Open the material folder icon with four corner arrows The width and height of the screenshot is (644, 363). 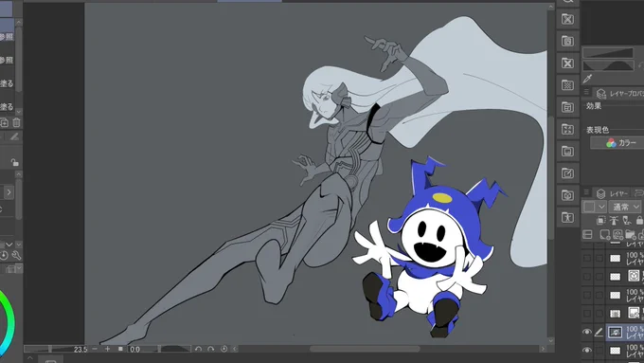567,129
